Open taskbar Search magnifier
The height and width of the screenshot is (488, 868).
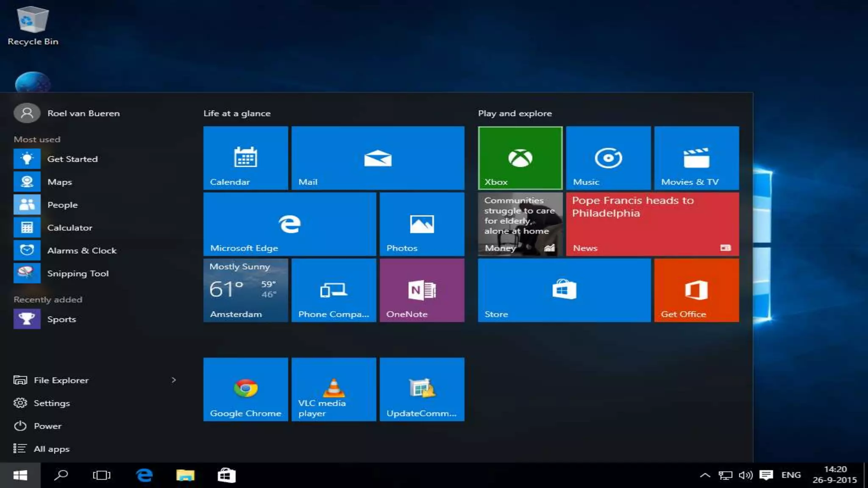tap(61, 475)
